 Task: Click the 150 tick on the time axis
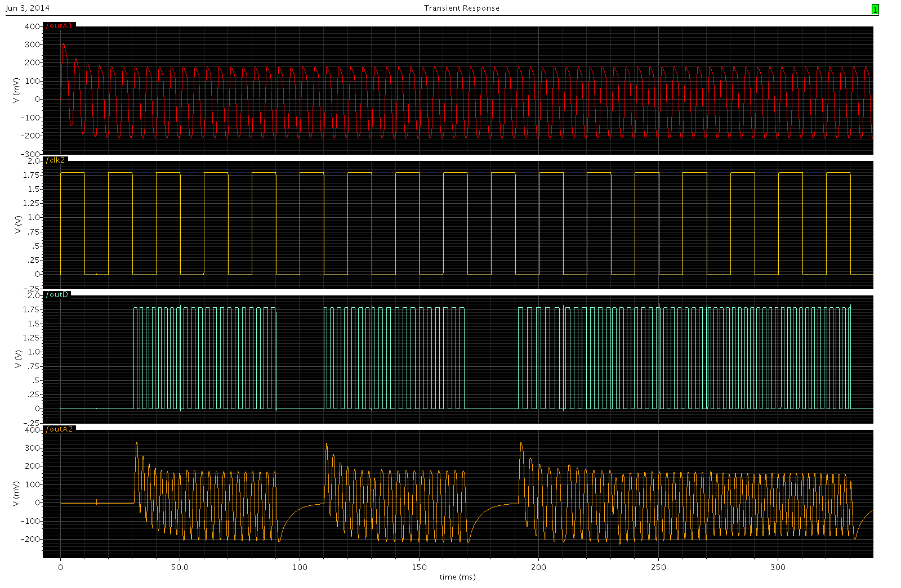(419, 567)
